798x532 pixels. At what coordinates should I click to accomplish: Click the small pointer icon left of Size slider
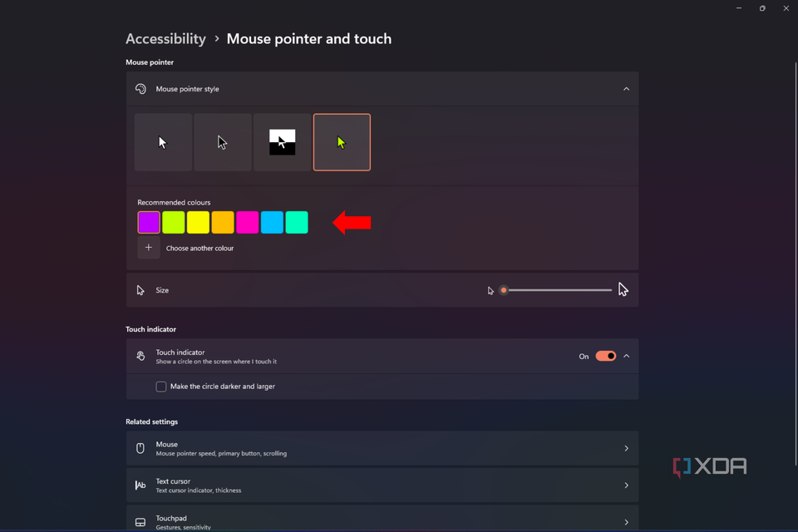[490, 290]
